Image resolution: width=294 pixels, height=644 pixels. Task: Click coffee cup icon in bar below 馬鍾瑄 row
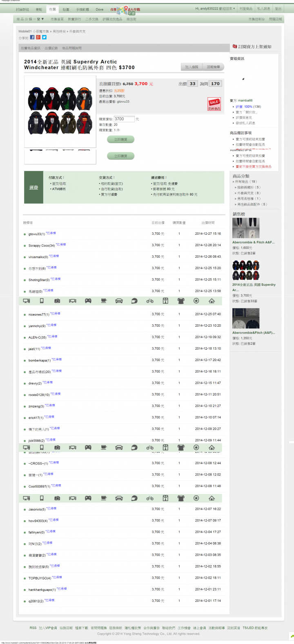pos(104,301)
